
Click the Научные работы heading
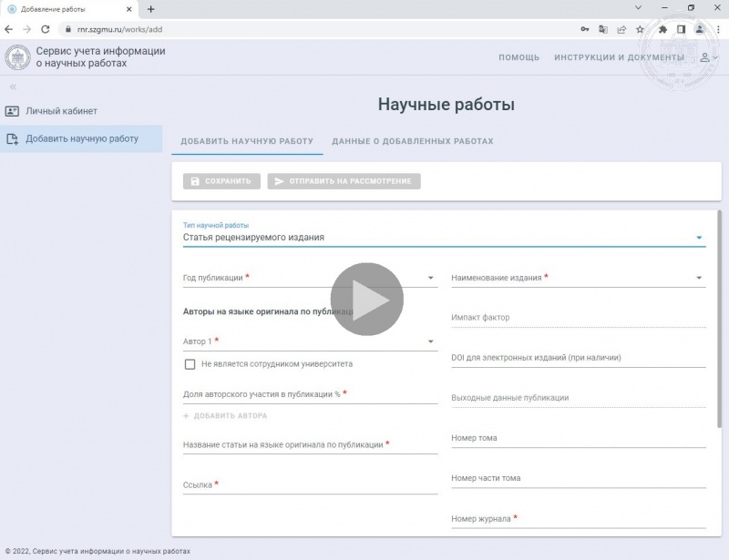coord(447,104)
